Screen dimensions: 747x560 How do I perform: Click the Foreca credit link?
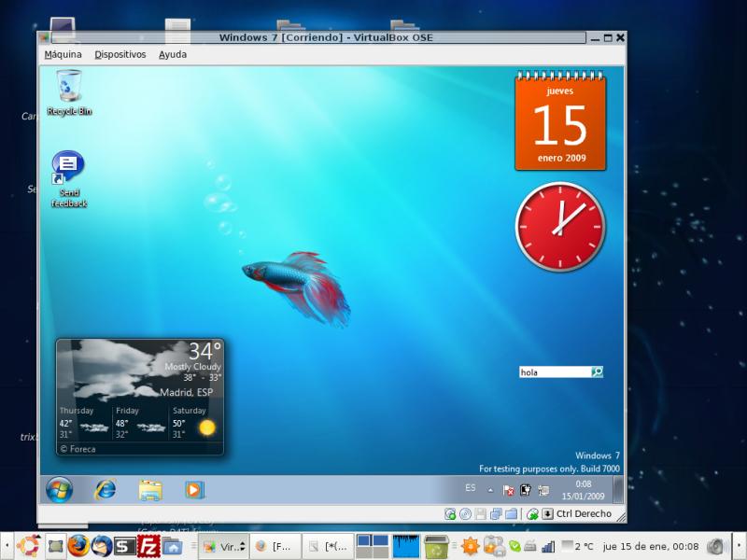78,449
